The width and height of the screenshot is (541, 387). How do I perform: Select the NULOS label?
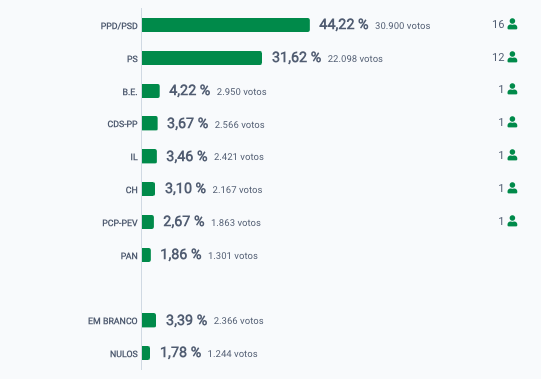tap(124, 354)
